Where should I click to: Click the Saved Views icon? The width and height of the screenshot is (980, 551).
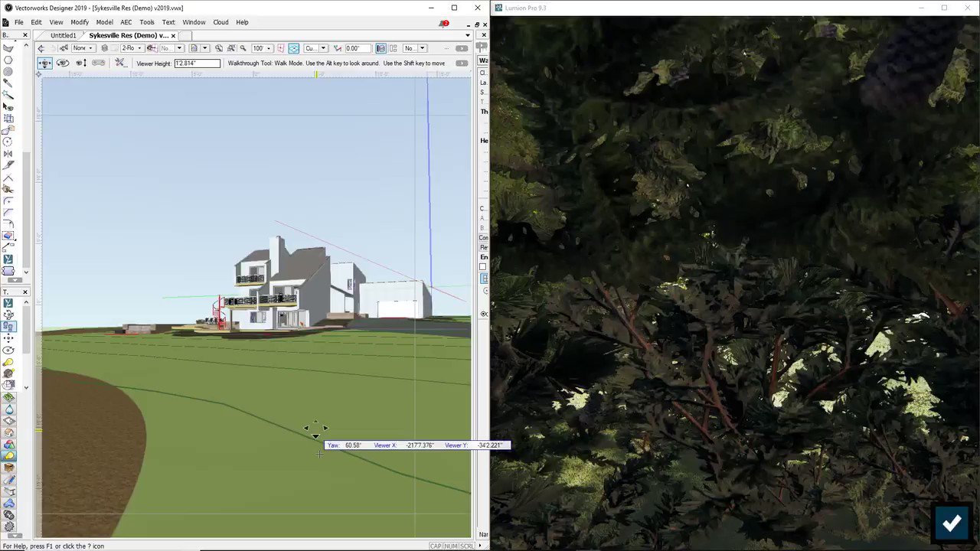click(152, 48)
